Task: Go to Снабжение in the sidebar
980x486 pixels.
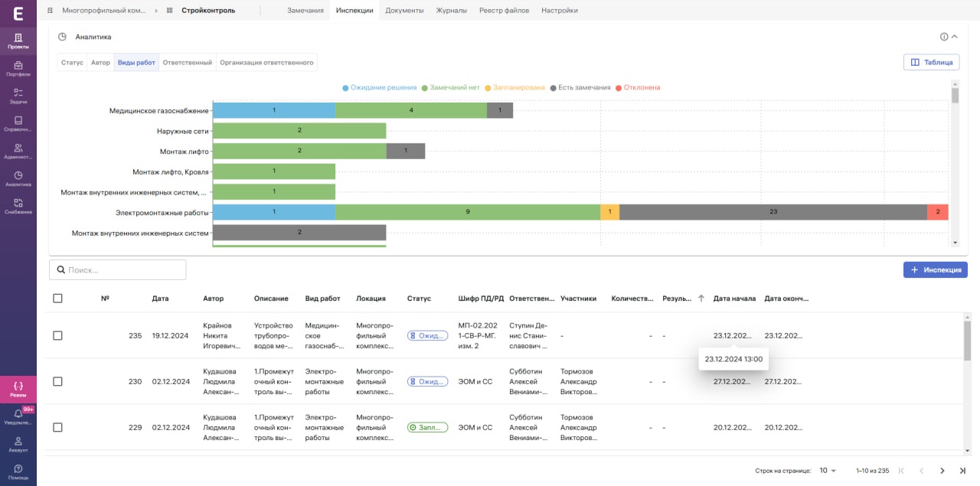Action: tap(18, 207)
